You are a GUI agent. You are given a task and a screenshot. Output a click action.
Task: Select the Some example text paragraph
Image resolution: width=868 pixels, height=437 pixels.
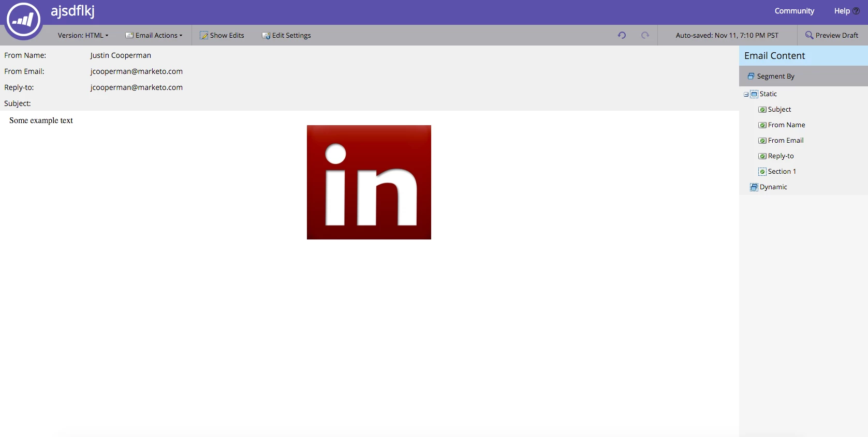coord(41,120)
